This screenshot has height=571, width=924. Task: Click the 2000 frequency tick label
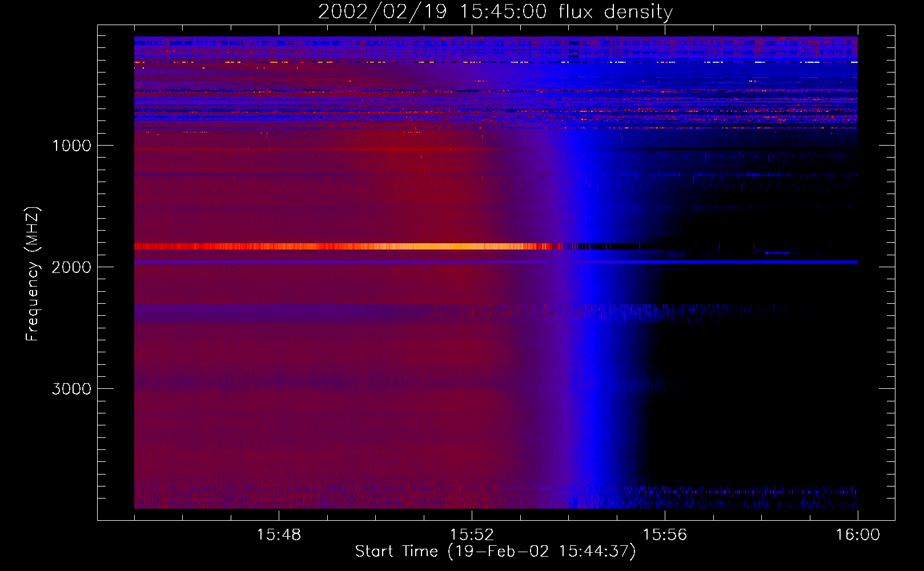(x=71, y=267)
